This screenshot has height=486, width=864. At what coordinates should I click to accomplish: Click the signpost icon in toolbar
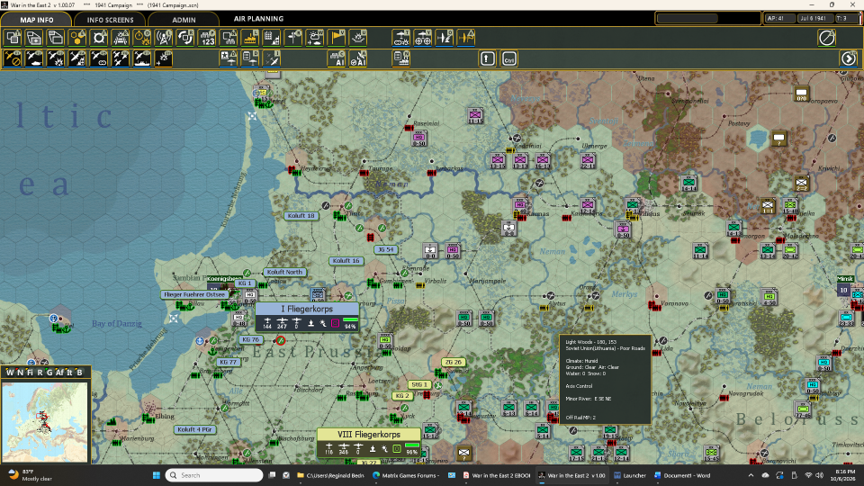coord(293,38)
